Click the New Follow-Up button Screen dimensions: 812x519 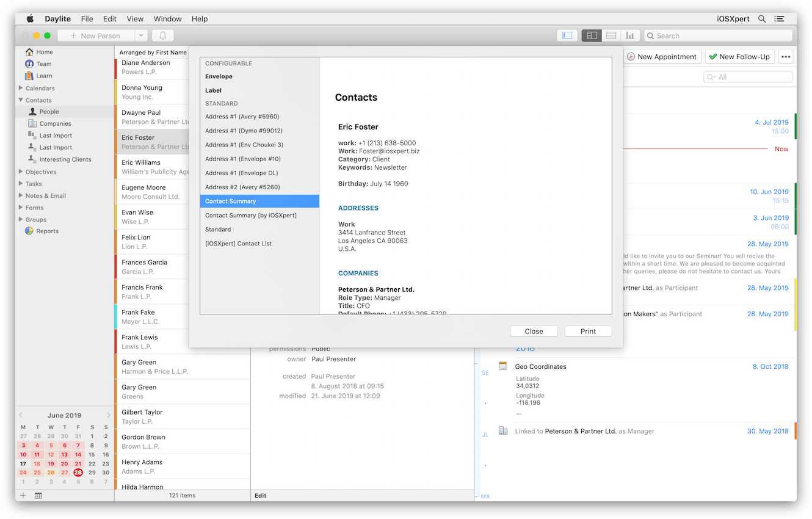click(x=740, y=57)
